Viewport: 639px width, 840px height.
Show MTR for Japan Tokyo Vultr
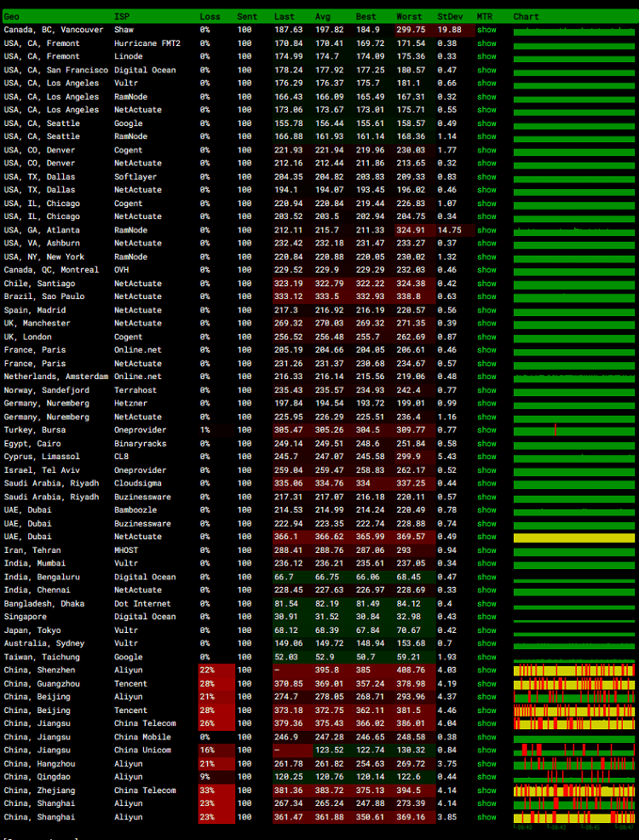[486, 630]
